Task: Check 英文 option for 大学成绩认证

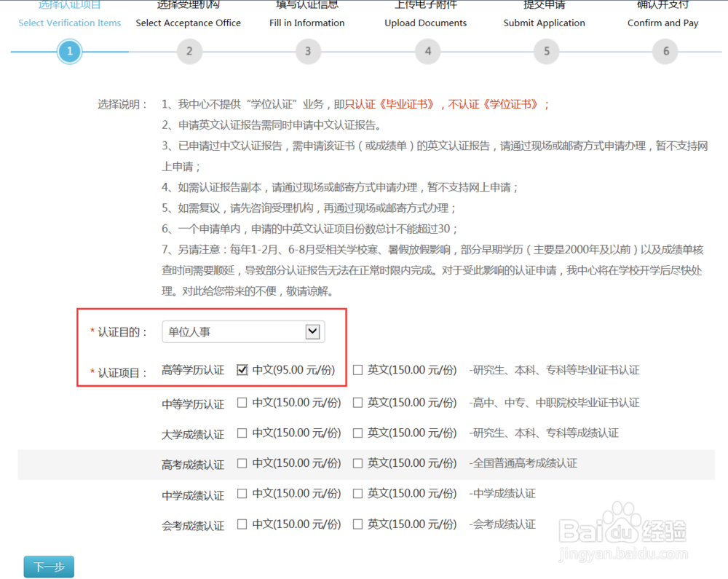Action: click(x=357, y=433)
